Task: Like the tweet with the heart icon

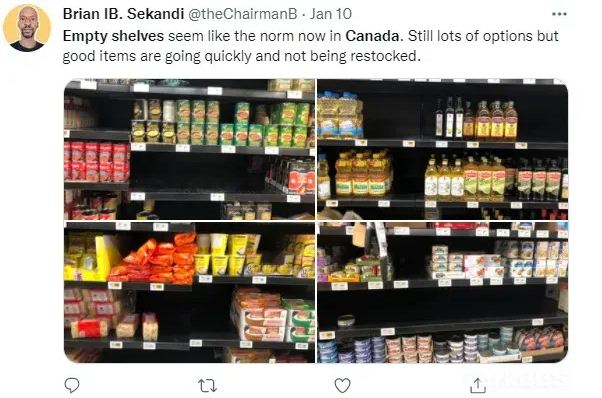Action: point(342,385)
